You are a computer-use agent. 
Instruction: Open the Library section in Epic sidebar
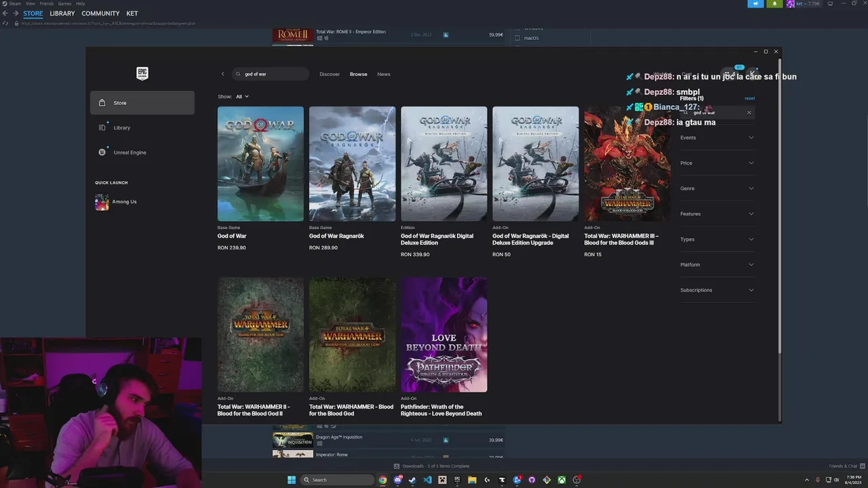coord(142,127)
